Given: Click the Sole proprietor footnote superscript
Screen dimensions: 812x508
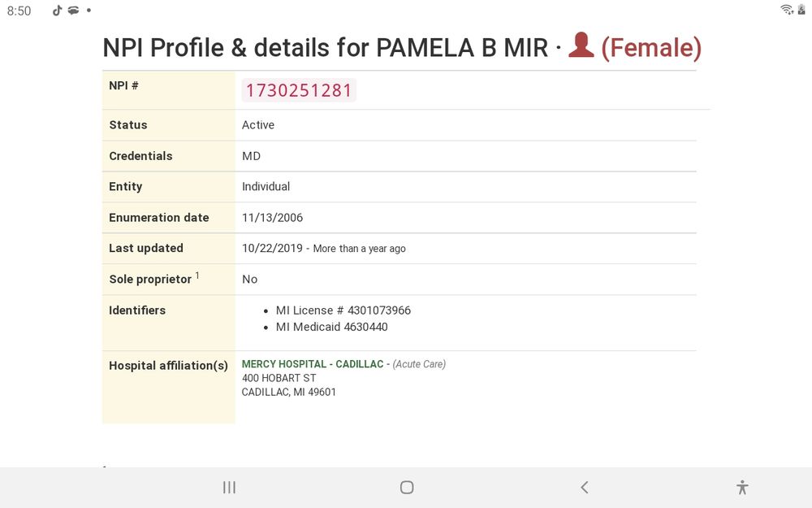Looking at the screenshot, I should 197,276.
